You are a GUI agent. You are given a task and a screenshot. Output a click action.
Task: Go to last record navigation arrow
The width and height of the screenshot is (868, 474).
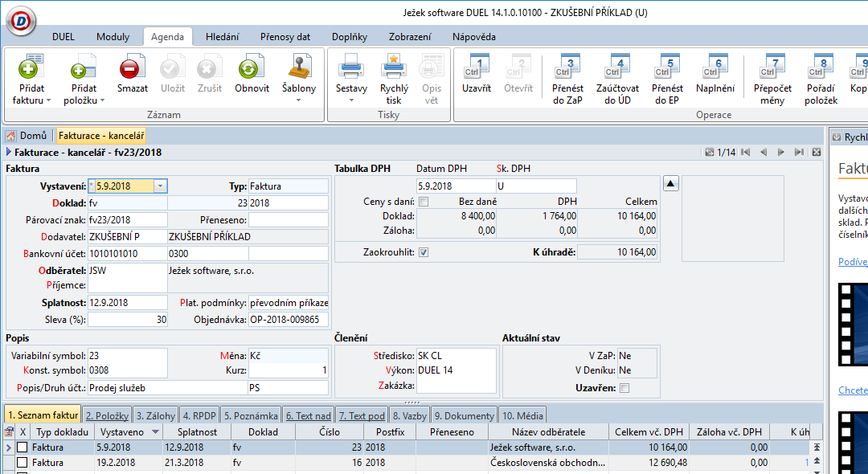[x=799, y=152]
